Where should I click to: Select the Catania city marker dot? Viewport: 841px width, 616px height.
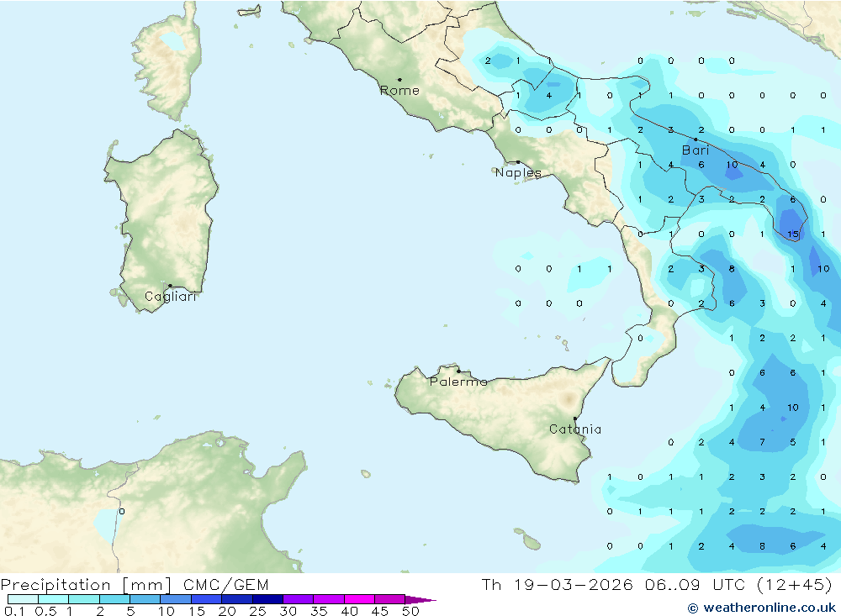tap(575, 419)
